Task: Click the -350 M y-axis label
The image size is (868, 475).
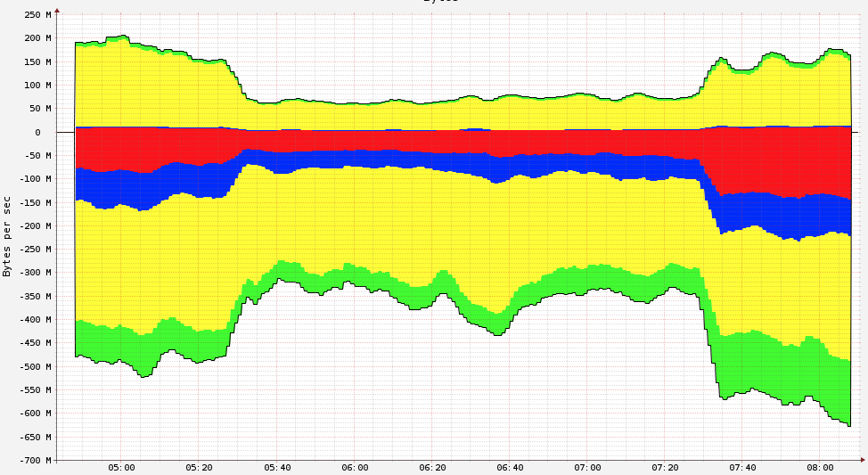Action: coord(36,297)
